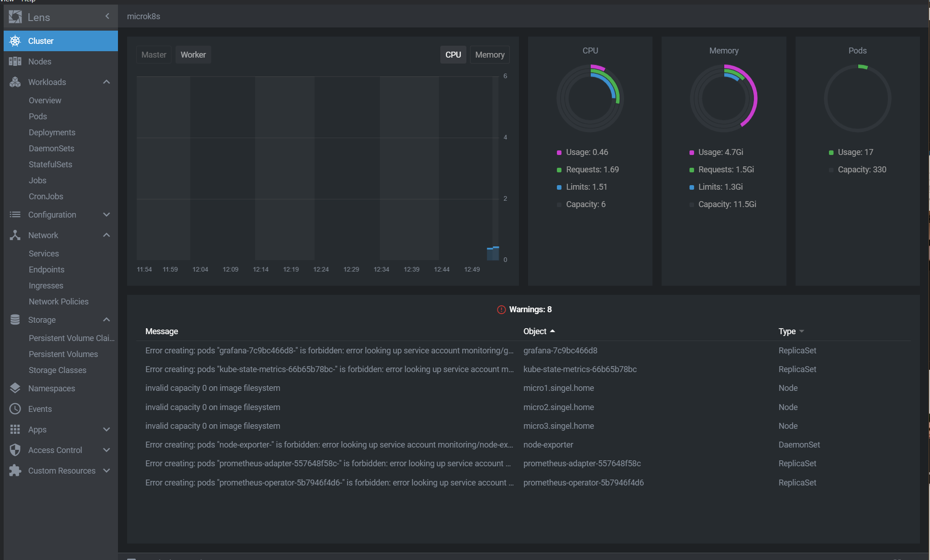Collapse the sidebar with the left chevron
Image resolution: width=930 pixels, height=560 pixels.
pos(107,16)
